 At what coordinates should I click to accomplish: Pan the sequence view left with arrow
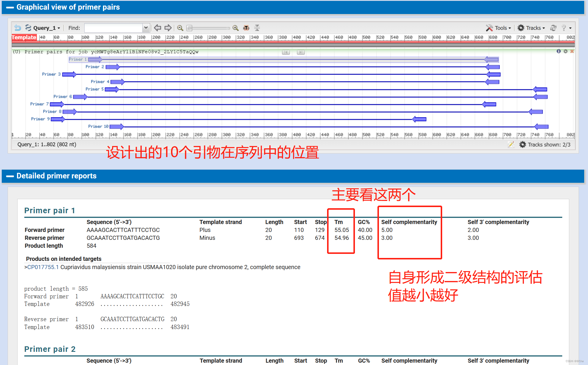[158, 28]
